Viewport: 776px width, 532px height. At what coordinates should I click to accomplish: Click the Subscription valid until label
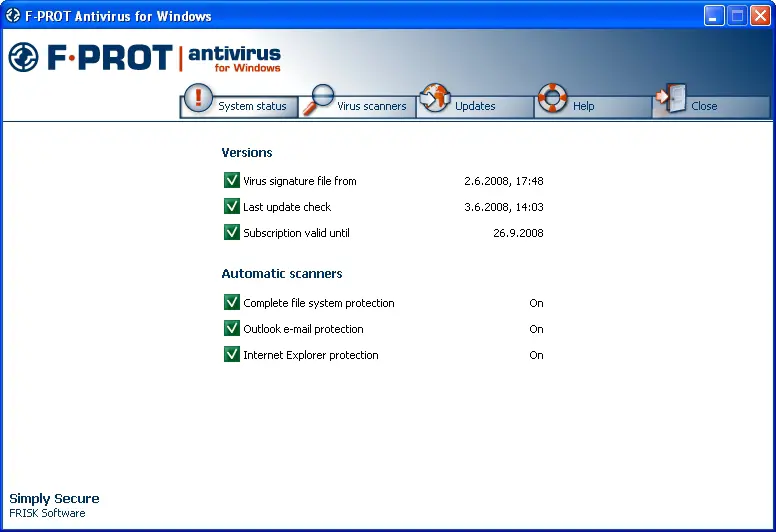tap(296, 233)
